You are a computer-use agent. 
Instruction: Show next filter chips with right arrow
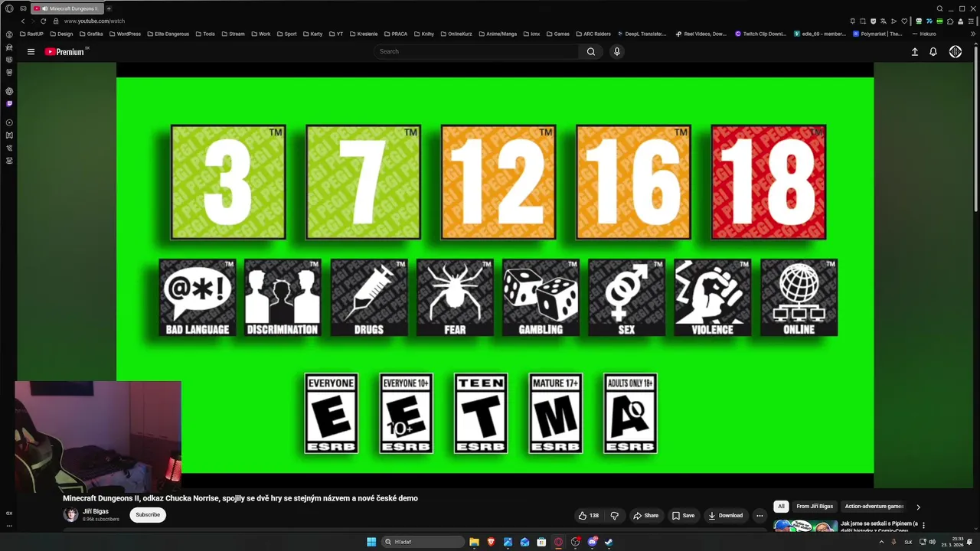click(x=918, y=507)
